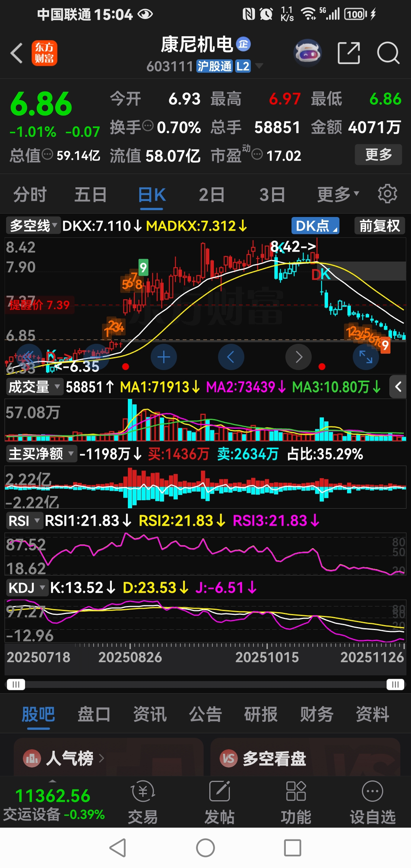The image size is (411, 868).
Task: Toggle 前复权 adjustment mode
Action: click(379, 226)
